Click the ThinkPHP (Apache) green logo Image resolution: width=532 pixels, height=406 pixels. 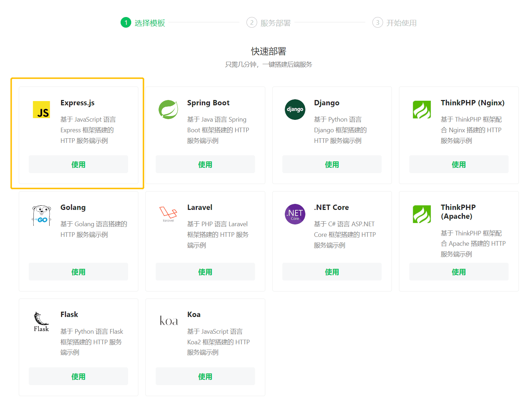(422, 214)
